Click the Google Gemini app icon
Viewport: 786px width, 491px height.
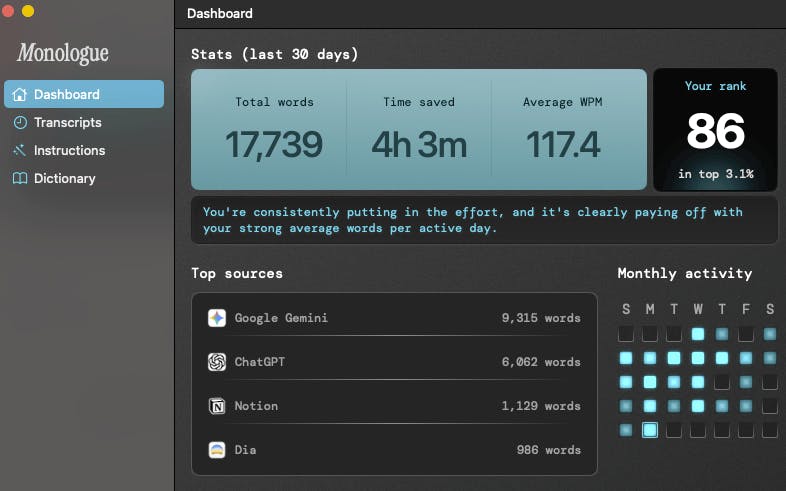pyautogui.click(x=217, y=318)
